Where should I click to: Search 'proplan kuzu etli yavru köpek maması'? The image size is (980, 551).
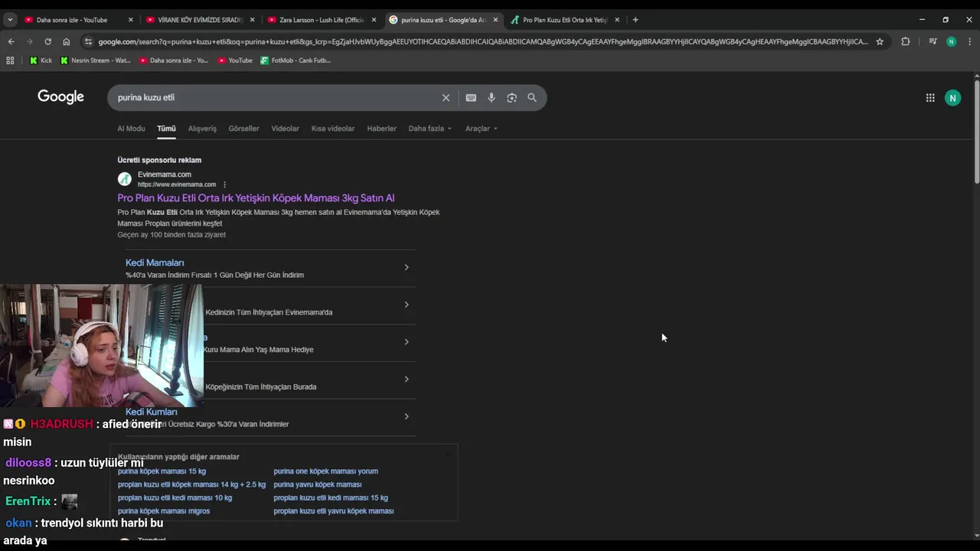click(333, 511)
